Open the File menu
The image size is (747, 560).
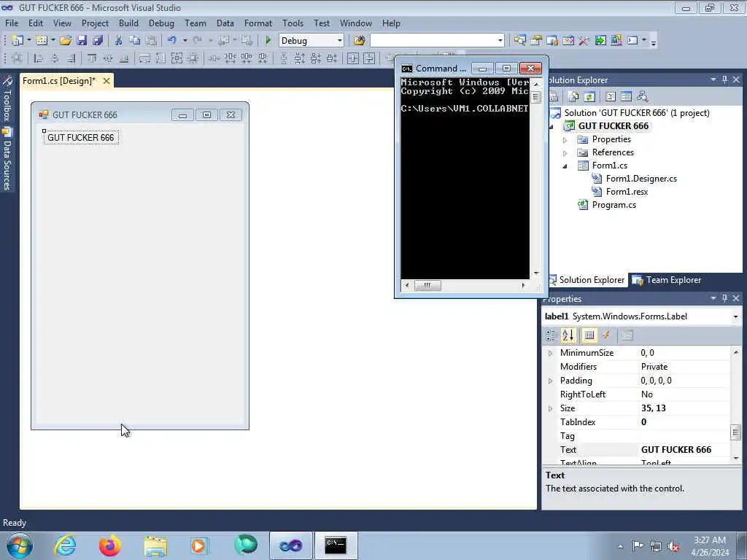click(12, 23)
